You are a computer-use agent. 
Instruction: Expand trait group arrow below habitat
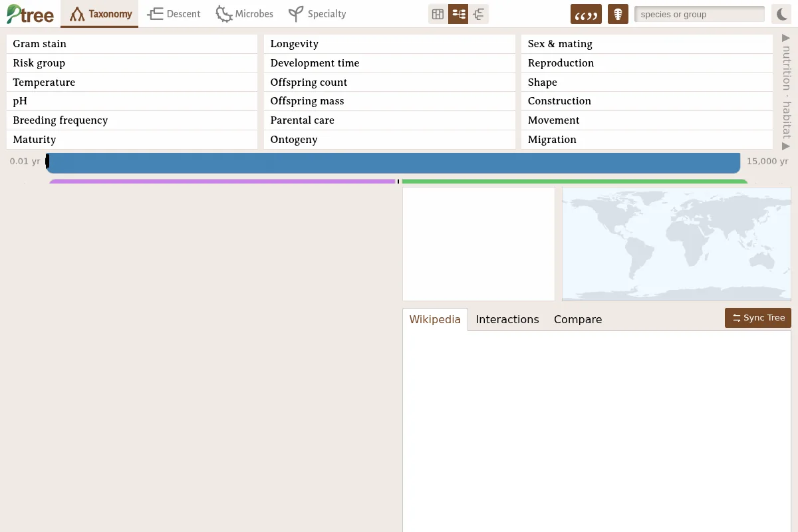click(x=786, y=146)
